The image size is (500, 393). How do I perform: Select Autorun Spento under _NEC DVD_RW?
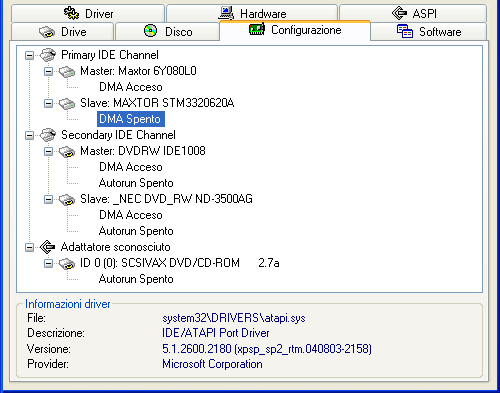(136, 231)
